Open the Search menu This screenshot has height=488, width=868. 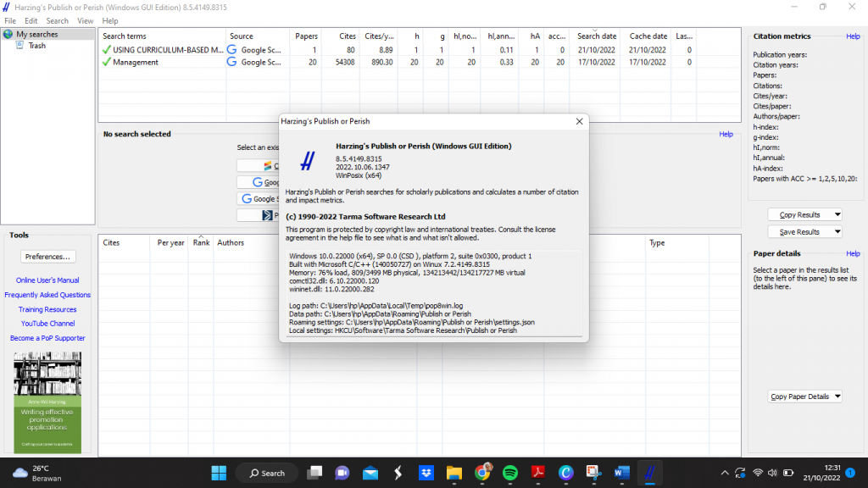click(57, 21)
